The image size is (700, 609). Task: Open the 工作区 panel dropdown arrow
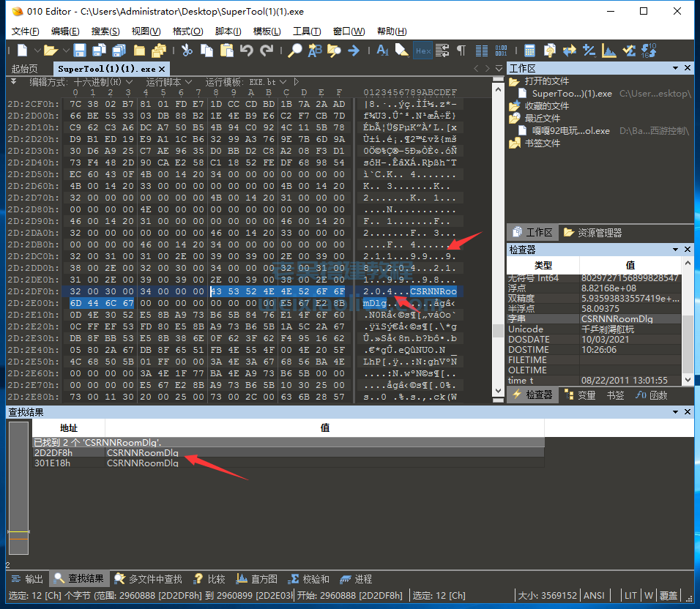click(x=674, y=68)
